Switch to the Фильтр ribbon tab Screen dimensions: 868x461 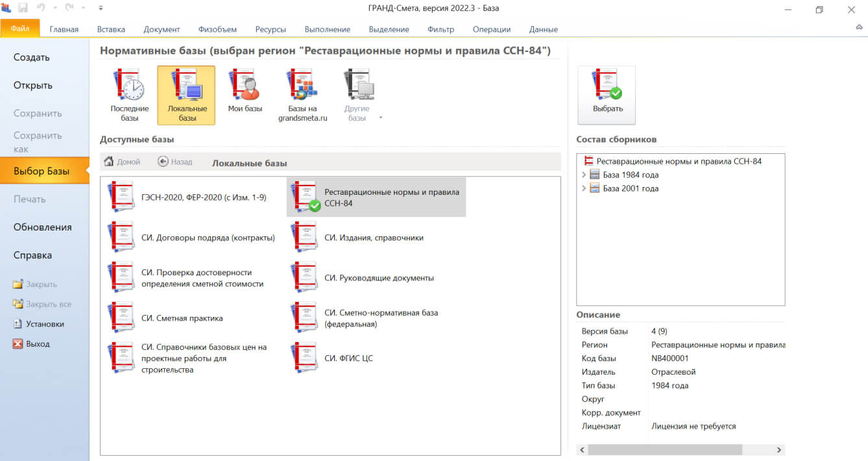440,29
